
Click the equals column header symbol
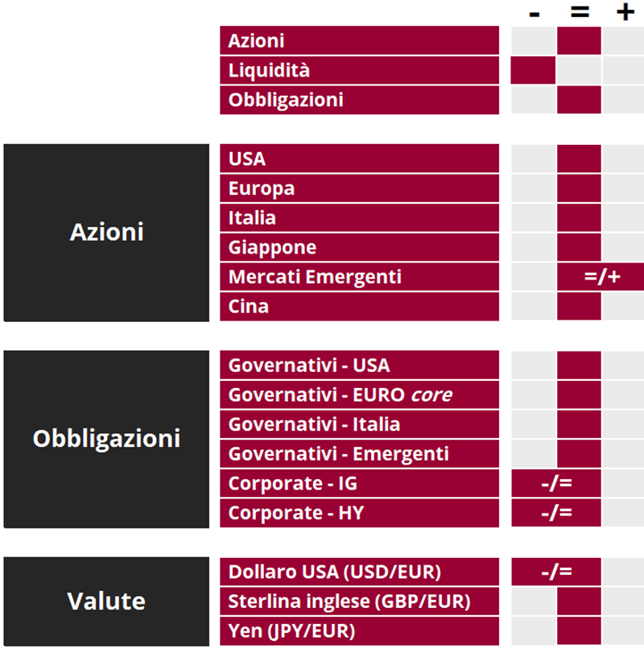click(x=580, y=12)
